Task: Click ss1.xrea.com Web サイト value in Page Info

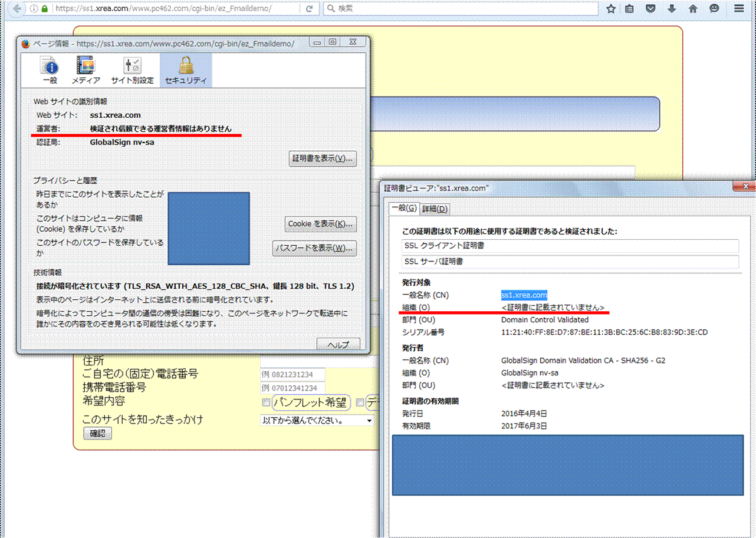Action: pos(116,115)
